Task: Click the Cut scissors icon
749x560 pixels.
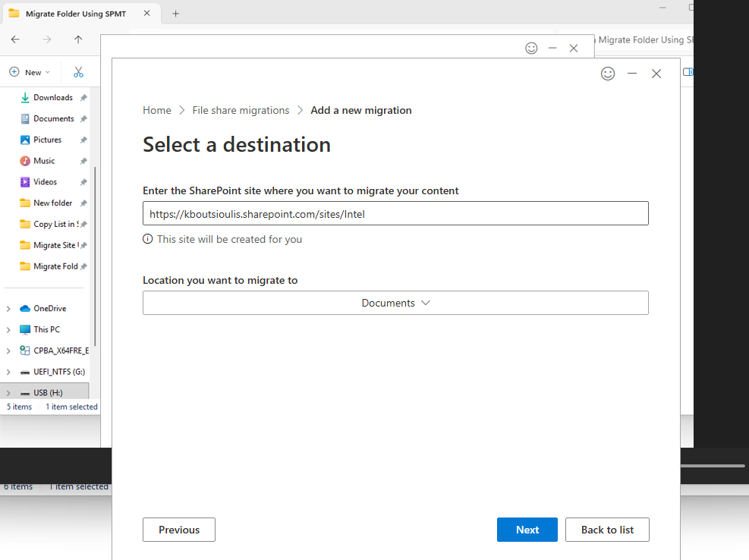Action: (78, 72)
